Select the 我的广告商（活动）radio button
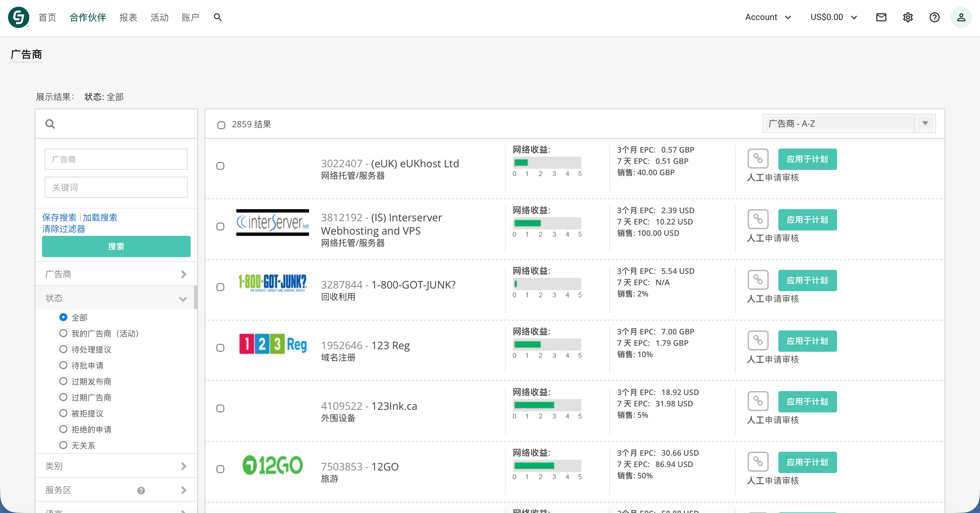The image size is (980, 513). (63, 333)
